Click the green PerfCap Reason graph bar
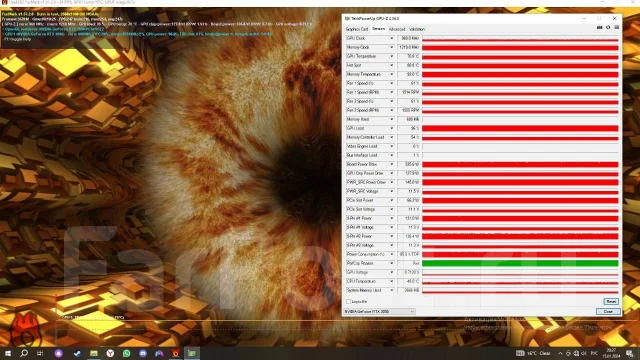 click(520, 263)
